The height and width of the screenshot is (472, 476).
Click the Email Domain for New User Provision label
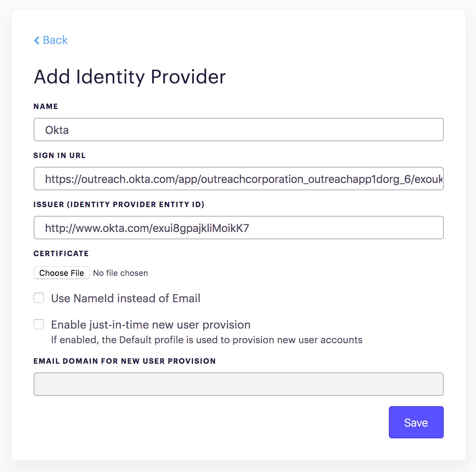[x=124, y=361]
